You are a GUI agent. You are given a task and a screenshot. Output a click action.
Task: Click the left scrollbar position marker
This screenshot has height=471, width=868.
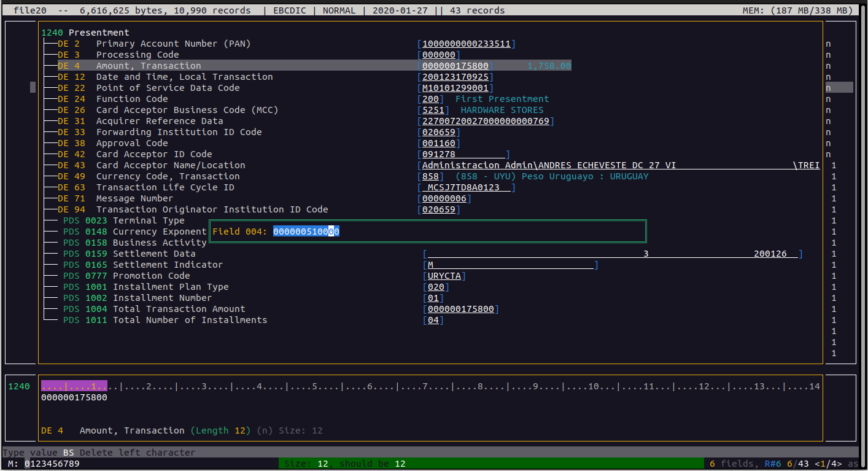pos(33,88)
